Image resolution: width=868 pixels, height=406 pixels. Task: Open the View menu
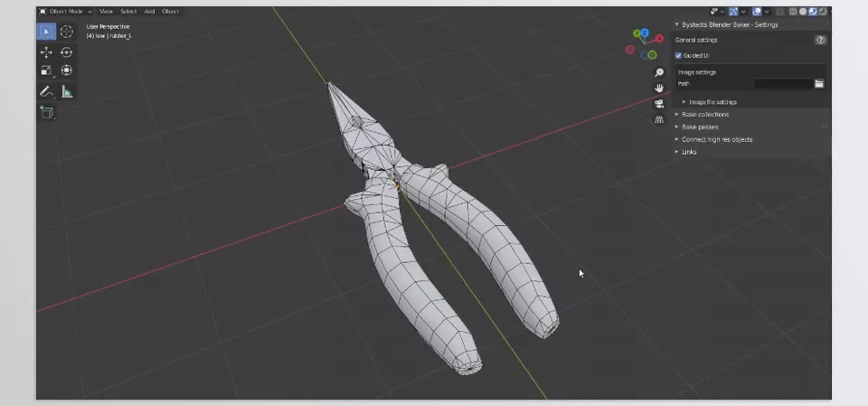tap(107, 11)
